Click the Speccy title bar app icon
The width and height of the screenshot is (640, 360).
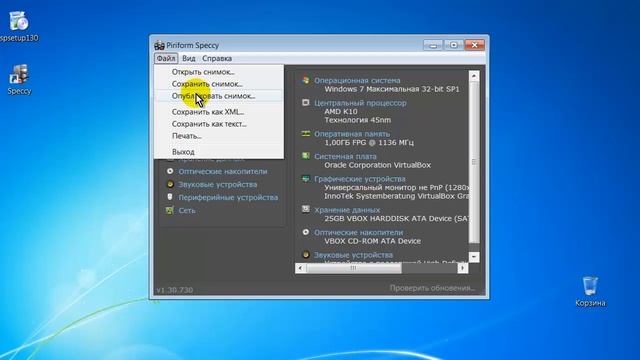[159, 45]
